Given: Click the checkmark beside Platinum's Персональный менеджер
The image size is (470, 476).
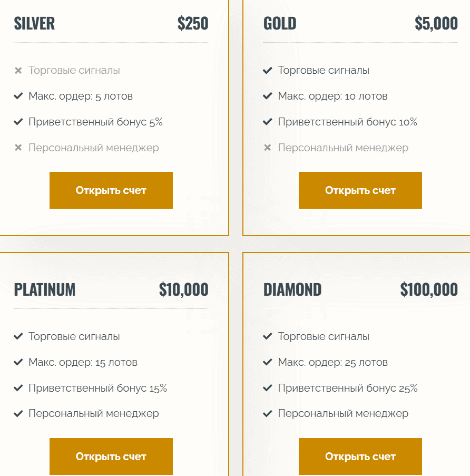Looking at the screenshot, I should tap(18, 414).
